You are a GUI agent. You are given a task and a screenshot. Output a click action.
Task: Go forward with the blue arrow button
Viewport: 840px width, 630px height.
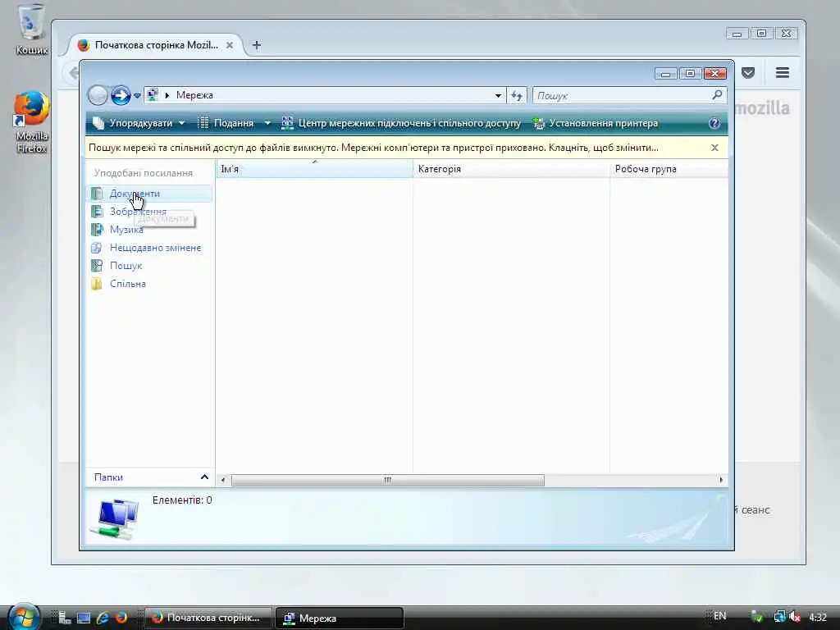point(121,95)
